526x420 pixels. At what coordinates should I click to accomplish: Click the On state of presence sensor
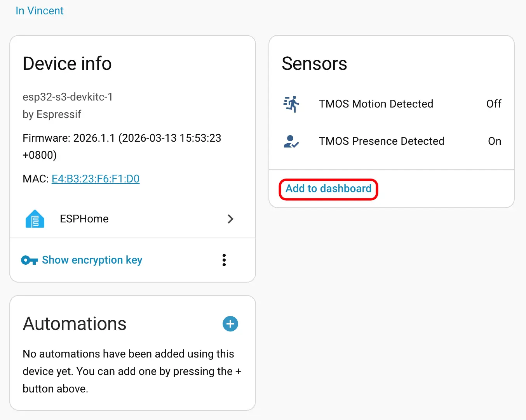coord(495,141)
